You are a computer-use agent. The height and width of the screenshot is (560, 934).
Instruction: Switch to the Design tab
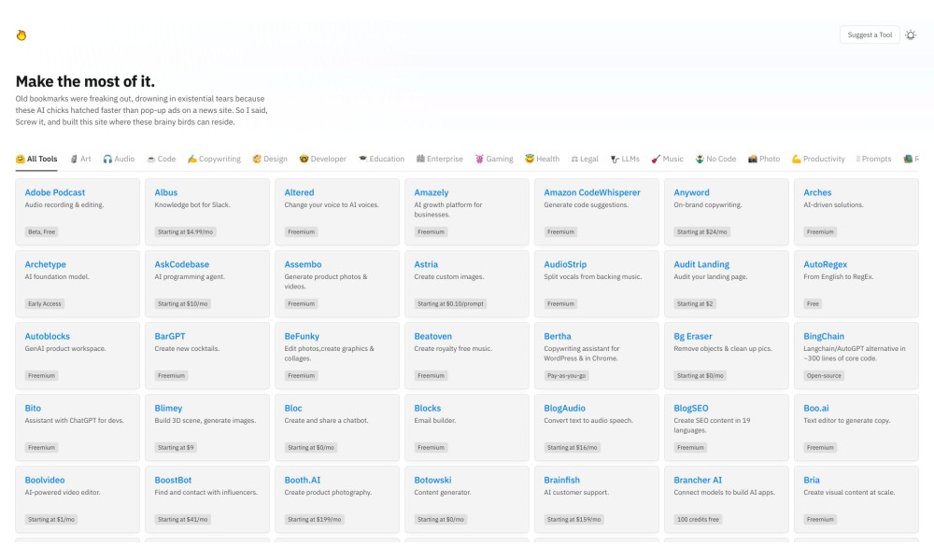[x=270, y=159]
